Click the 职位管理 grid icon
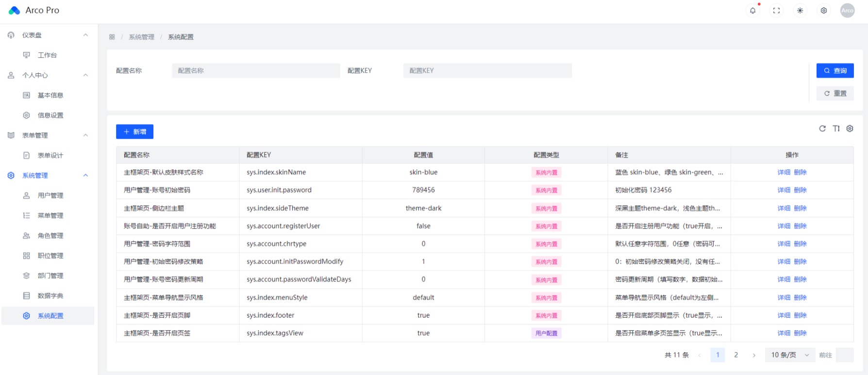The width and height of the screenshot is (868, 375). click(27, 256)
